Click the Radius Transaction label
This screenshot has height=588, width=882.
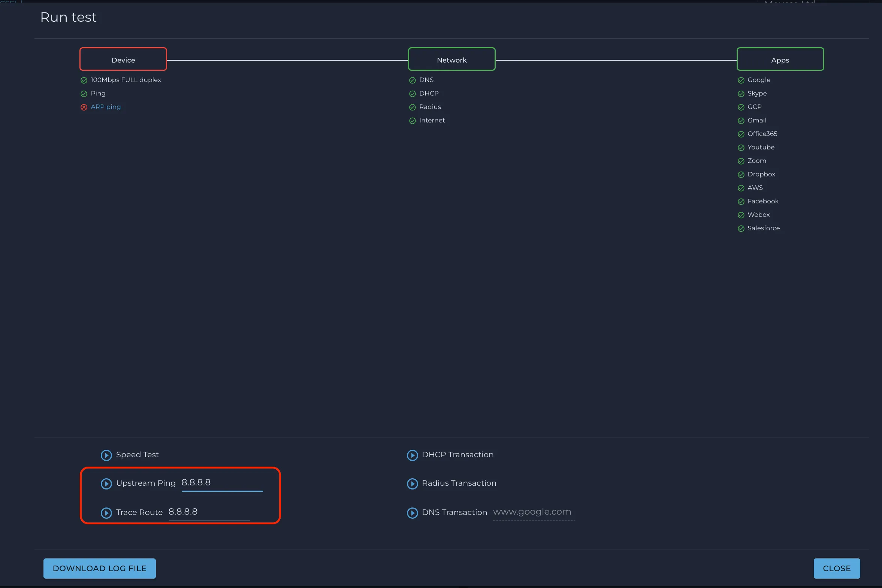point(459,484)
